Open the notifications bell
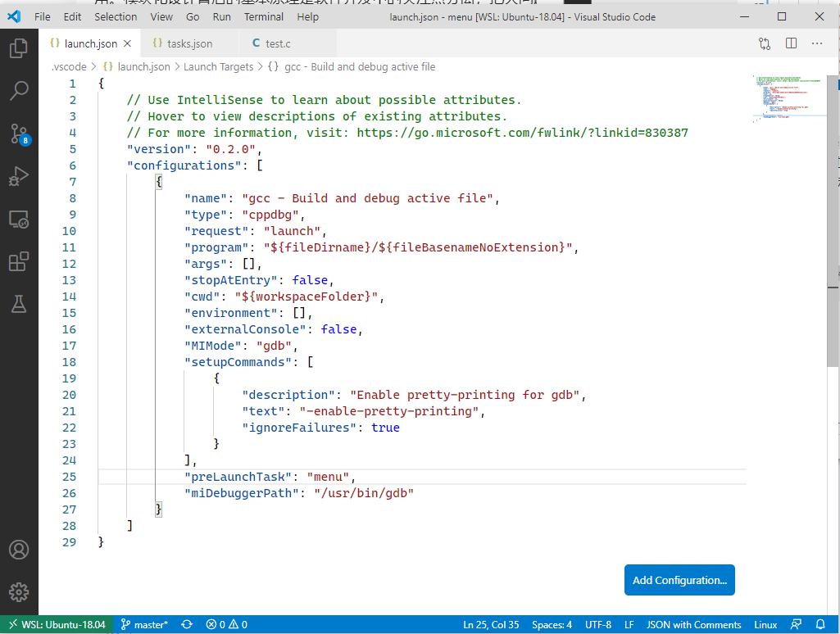 tap(820, 624)
